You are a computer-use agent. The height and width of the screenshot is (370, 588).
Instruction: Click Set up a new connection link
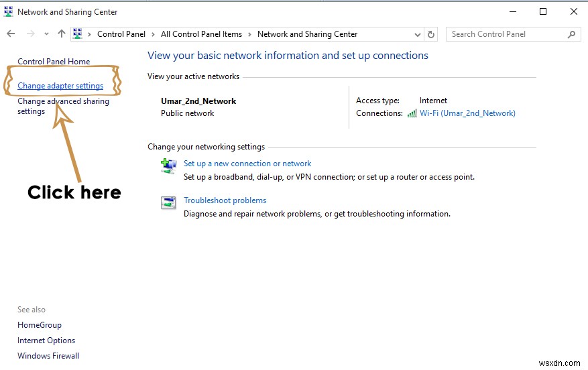click(247, 164)
